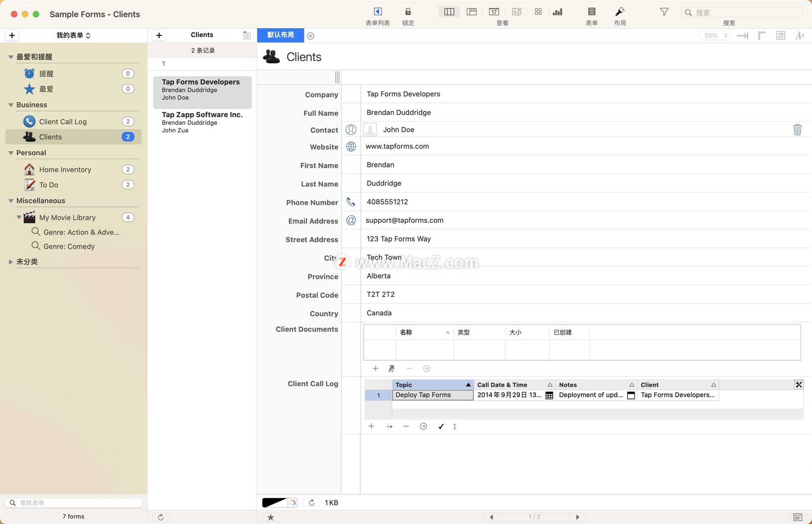Open the map view icon
Screen dimensions: 812x524
[516, 12]
